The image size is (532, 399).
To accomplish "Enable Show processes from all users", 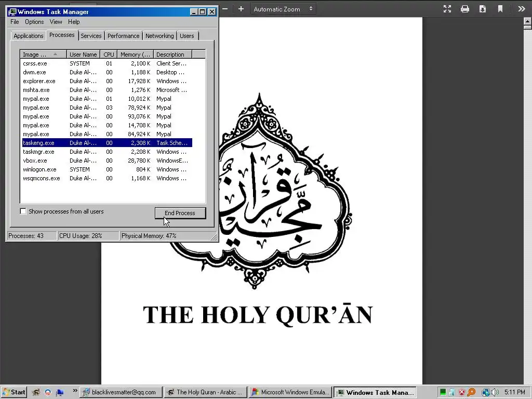I will pos(23,211).
